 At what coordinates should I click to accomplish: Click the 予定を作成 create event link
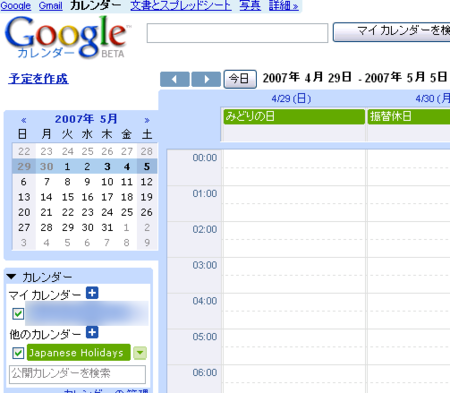coord(39,79)
